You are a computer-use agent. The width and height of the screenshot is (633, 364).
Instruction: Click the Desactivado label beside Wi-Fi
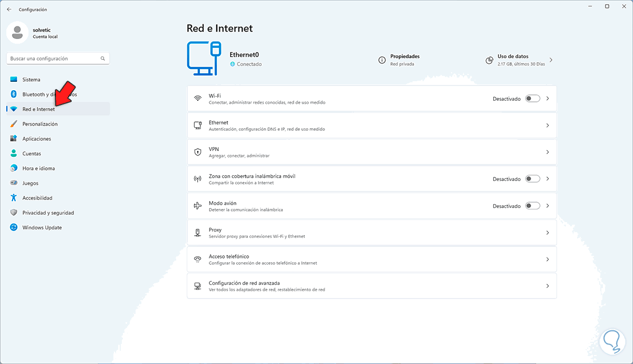tap(507, 99)
